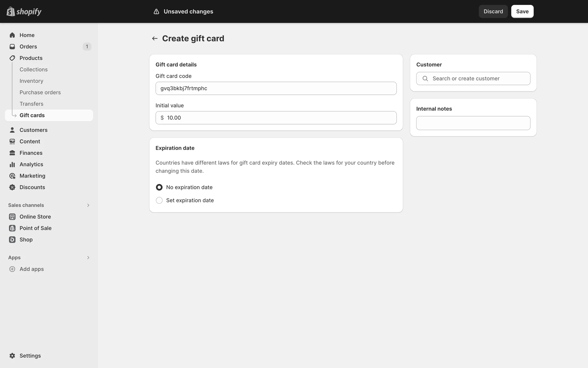Click the Add apps plus icon
The width and height of the screenshot is (588, 368).
[12, 269]
